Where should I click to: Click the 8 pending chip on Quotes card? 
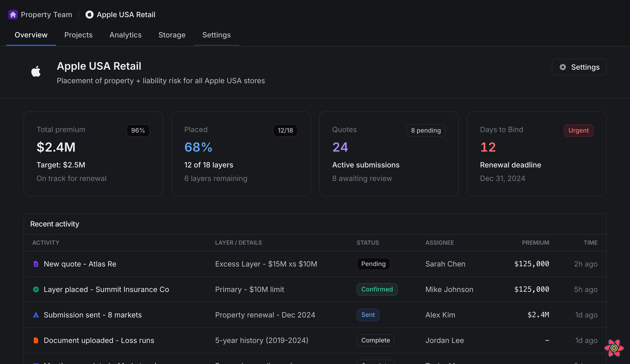pos(426,130)
